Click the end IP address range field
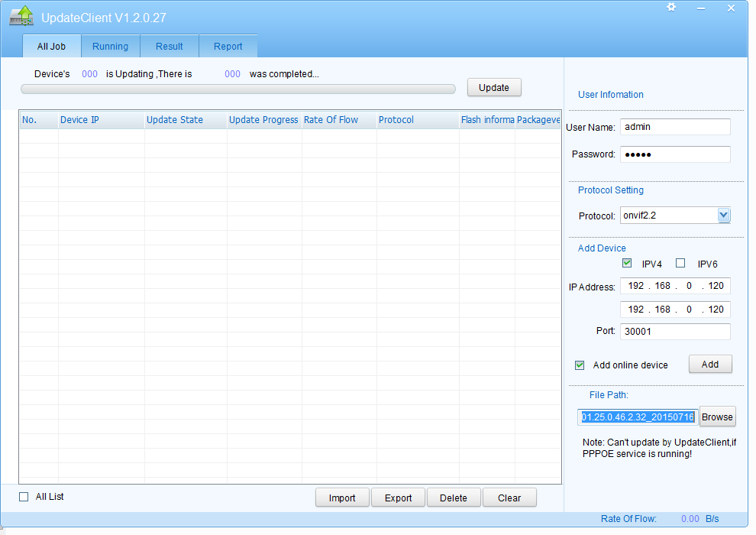This screenshot has height=535, width=756. pos(675,310)
